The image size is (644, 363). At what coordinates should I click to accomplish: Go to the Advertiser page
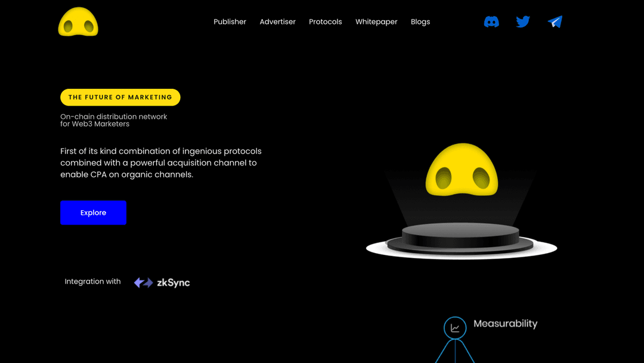click(x=277, y=22)
